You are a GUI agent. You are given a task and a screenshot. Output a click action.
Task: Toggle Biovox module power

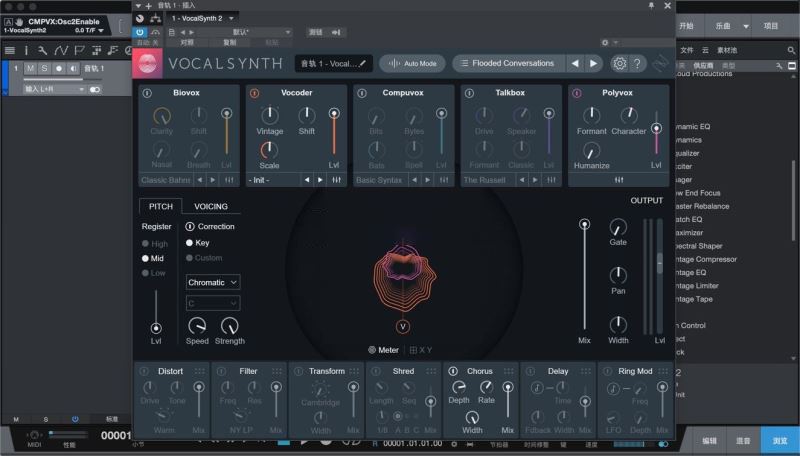click(x=147, y=93)
